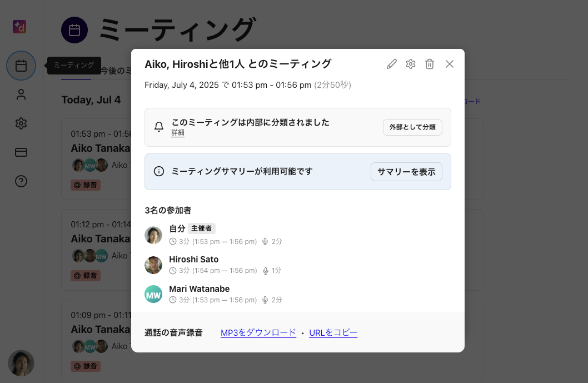Click Mari Watanabe's MW avatar
Viewport: 588px width, 383px height.
153,294
